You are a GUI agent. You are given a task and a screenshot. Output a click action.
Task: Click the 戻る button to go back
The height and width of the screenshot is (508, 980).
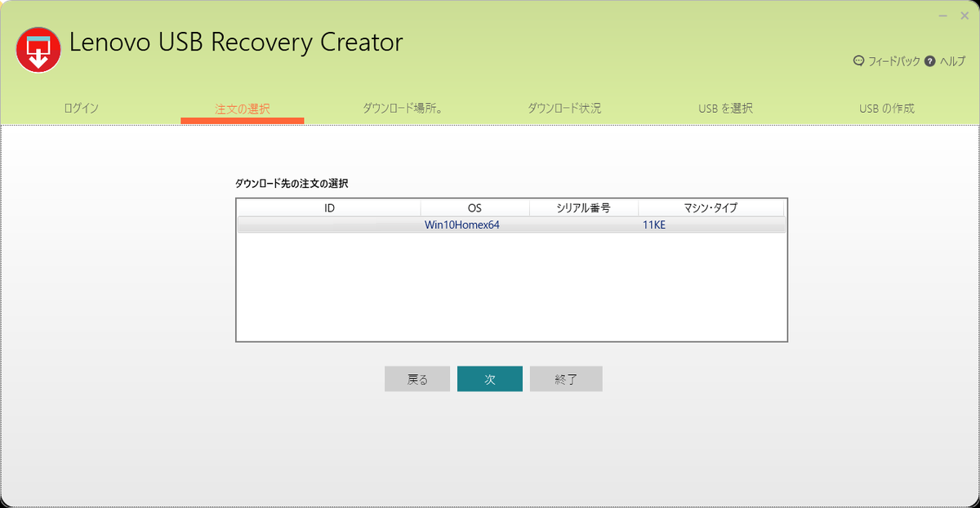click(x=416, y=378)
